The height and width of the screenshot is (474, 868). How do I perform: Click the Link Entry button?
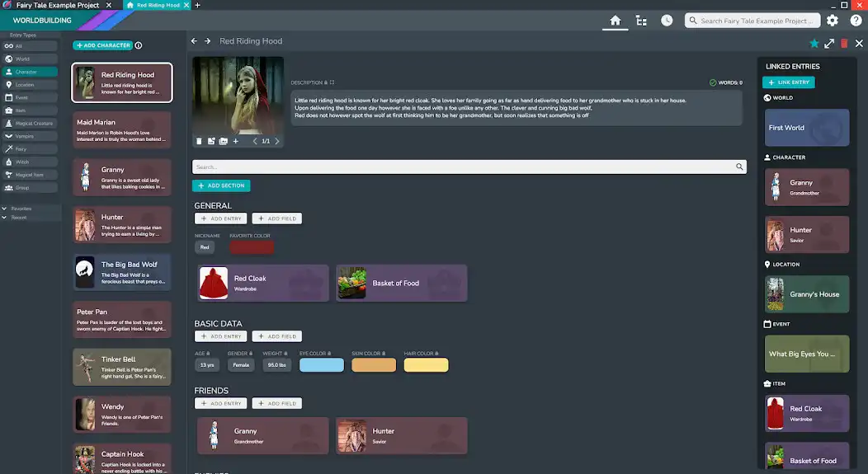point(788,82)
